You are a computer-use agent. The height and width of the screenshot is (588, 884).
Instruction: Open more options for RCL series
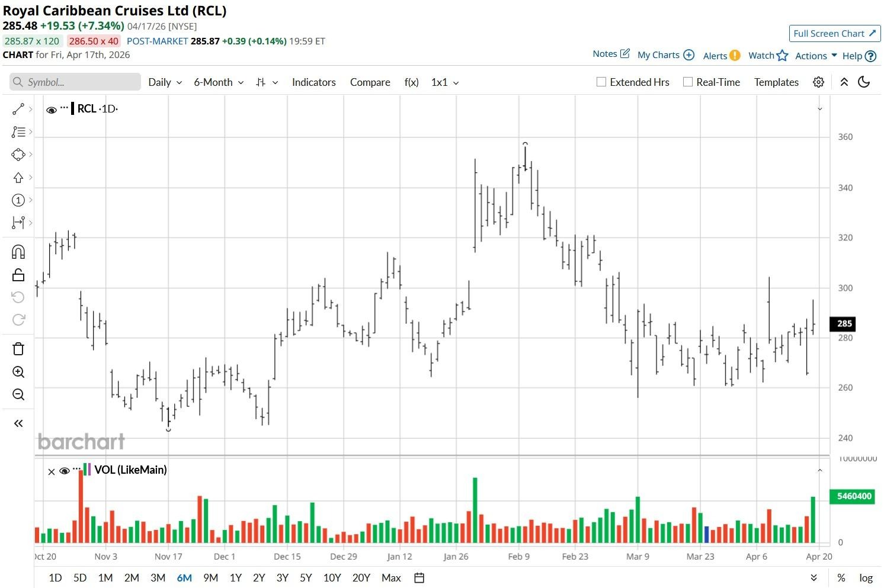(x=64, y=108)
